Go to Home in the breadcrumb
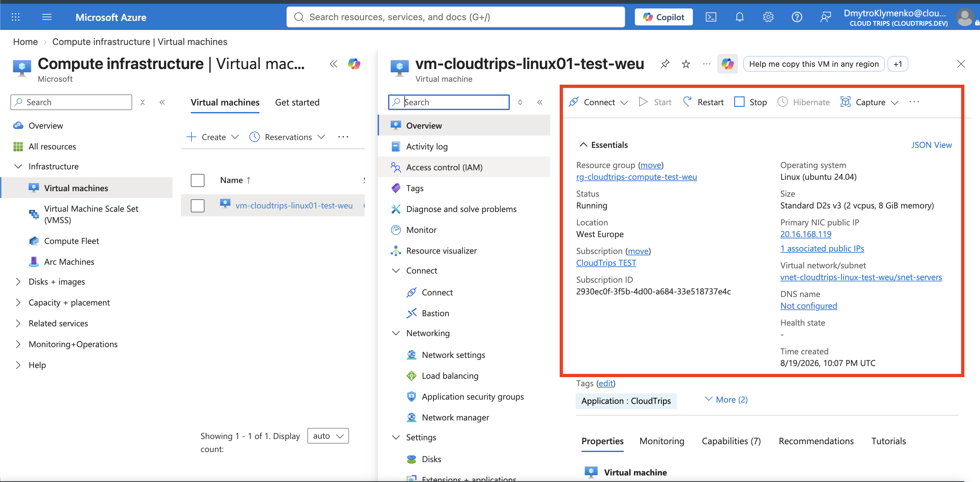 [x=25, y=42]
